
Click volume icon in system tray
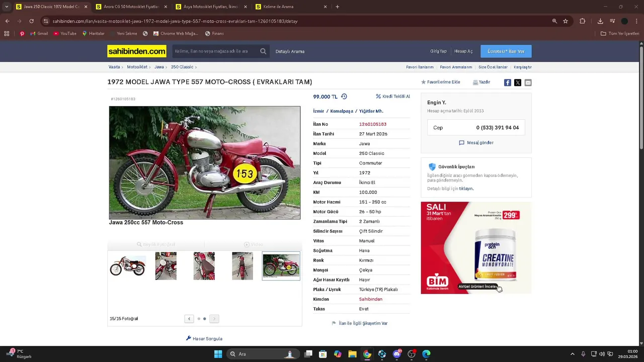point(602,354)
